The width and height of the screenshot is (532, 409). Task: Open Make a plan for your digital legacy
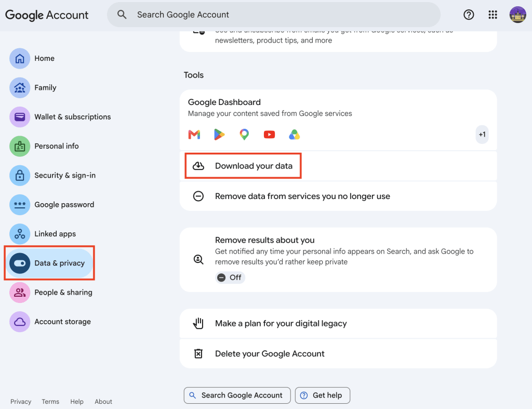pos(338,323)
